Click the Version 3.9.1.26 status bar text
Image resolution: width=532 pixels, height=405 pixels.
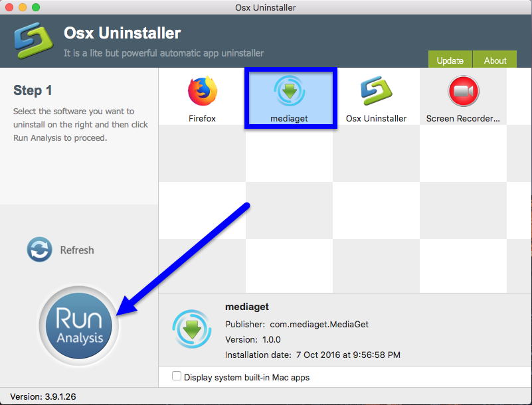[x=43, y=396]
